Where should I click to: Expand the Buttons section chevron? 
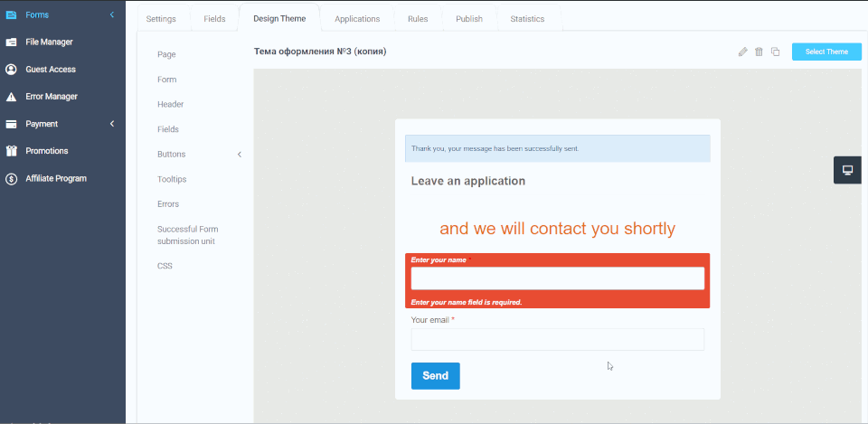point(240,155)
